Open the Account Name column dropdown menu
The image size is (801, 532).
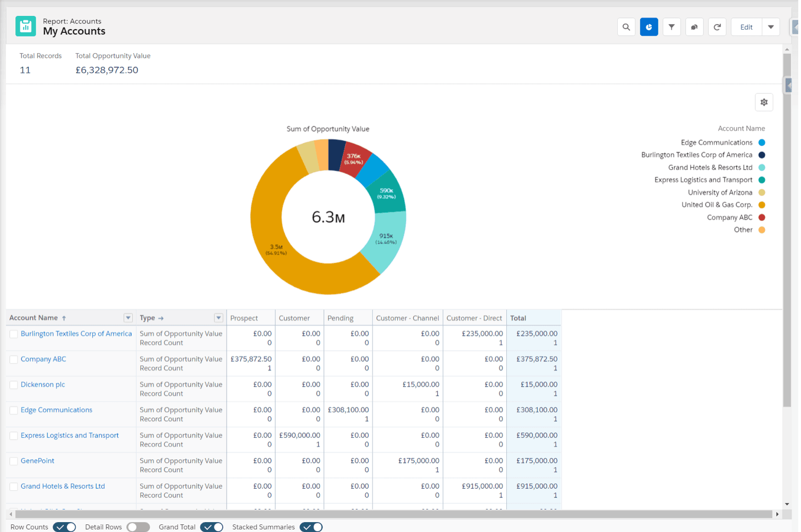[x=128, y=318]
